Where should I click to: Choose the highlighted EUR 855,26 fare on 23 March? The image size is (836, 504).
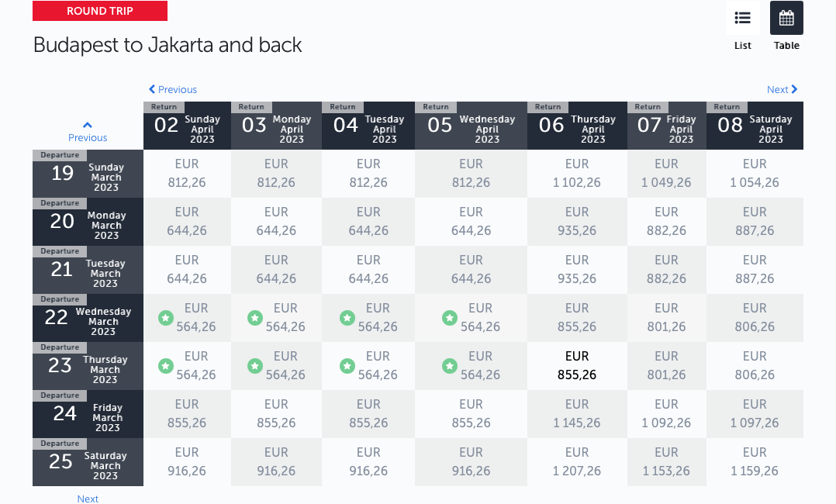click(578, 366)
